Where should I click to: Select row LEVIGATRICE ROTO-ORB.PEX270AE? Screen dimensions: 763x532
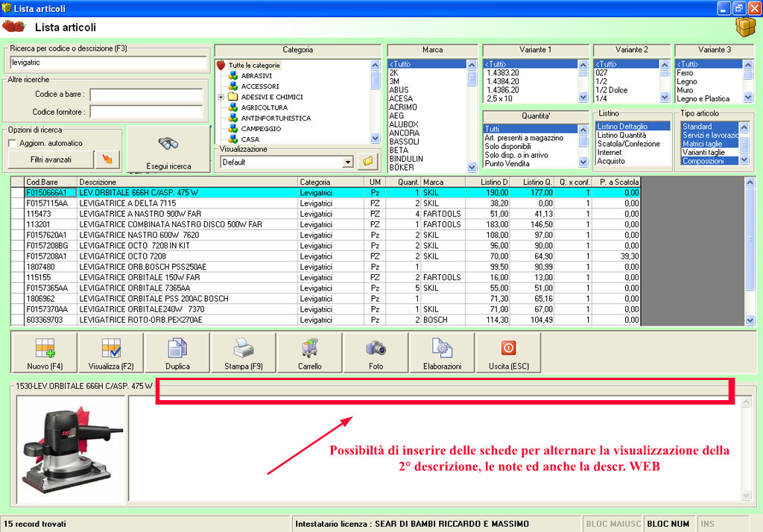click(326, 320)
